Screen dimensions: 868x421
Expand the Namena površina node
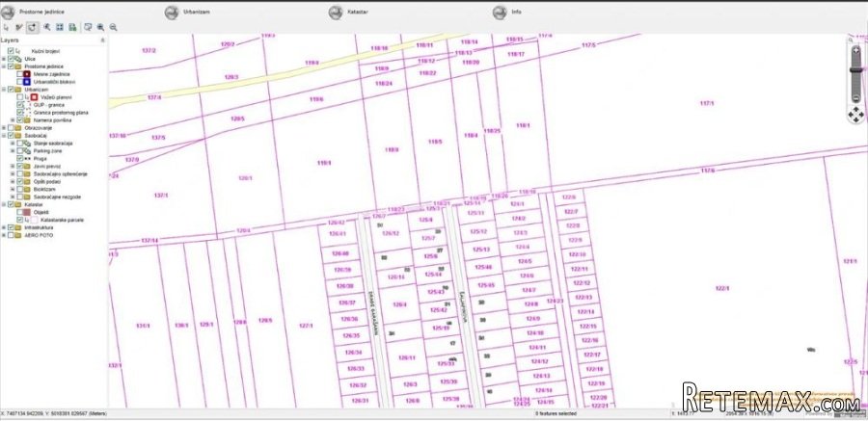tap(13, 120)
